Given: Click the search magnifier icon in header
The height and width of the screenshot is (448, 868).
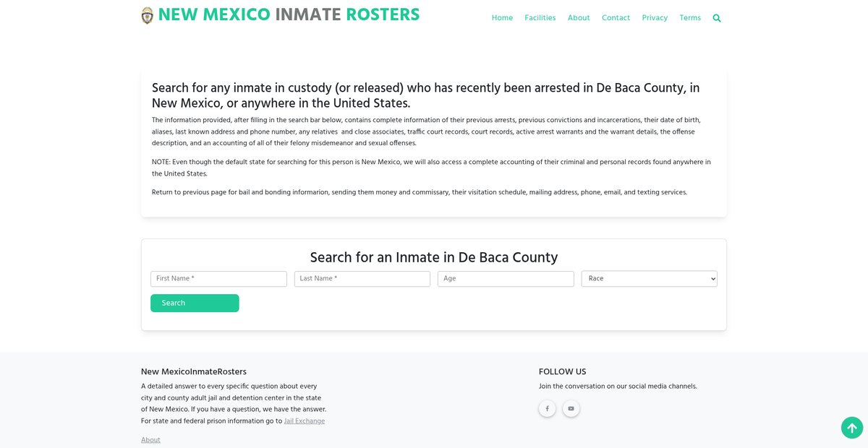Looking at the screenshot, I should [x=717, y=18].
